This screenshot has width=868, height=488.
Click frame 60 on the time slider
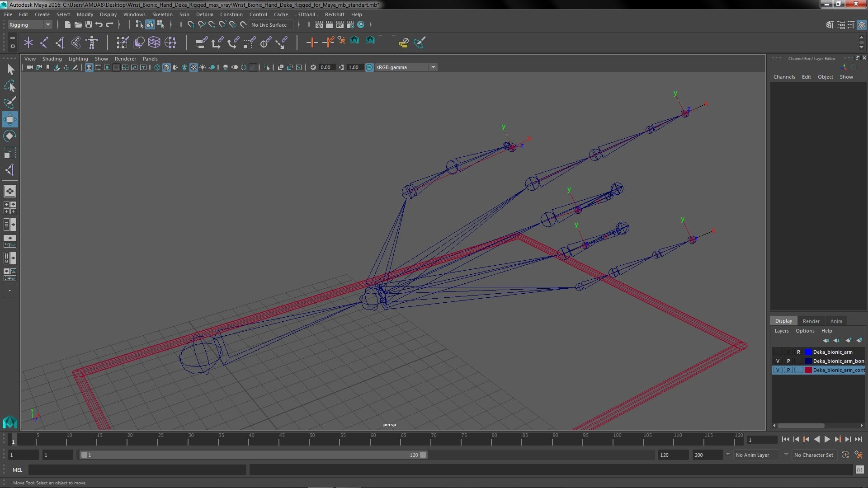[x=373, y=439]
